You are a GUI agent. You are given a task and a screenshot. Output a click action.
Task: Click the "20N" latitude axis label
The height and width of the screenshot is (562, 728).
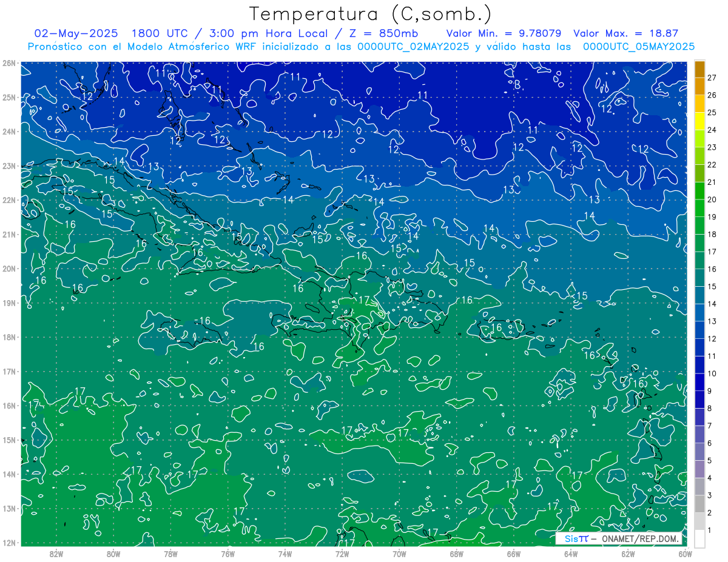coord(8,269)
